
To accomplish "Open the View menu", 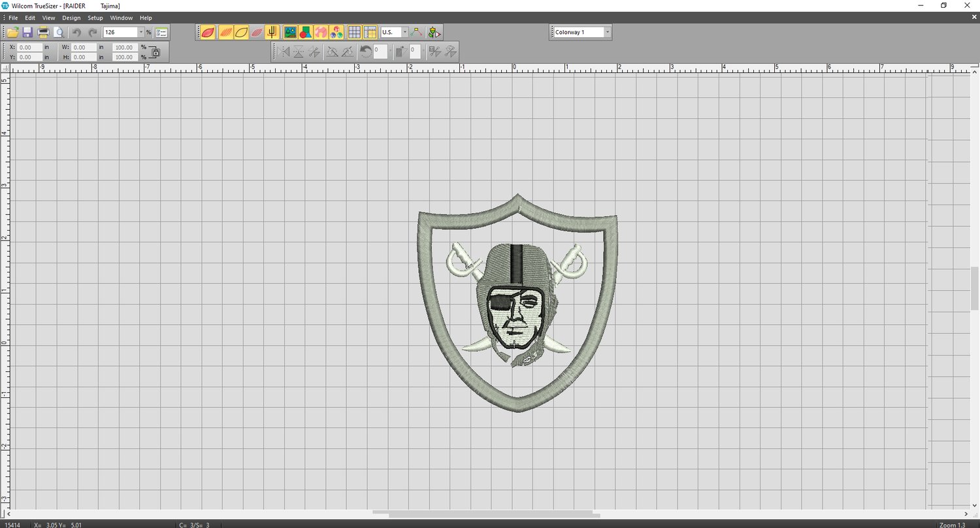I will click(x=49, y=18).
